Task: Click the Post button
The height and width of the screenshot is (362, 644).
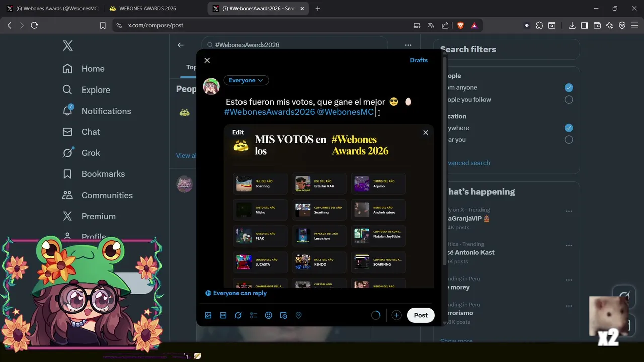Action: tap(421, 315)
